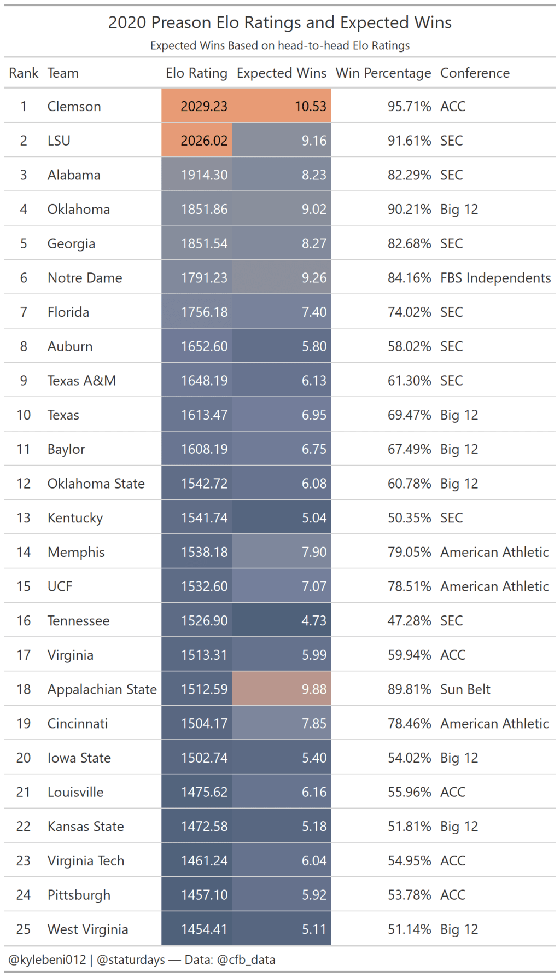560x977 pixels.
Task: Click the Texas A&M team name
Action: coord(81,381)
